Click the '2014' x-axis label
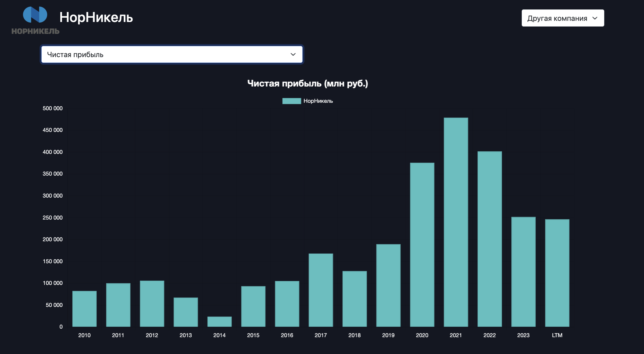644x354 pixels. point(219,335)
